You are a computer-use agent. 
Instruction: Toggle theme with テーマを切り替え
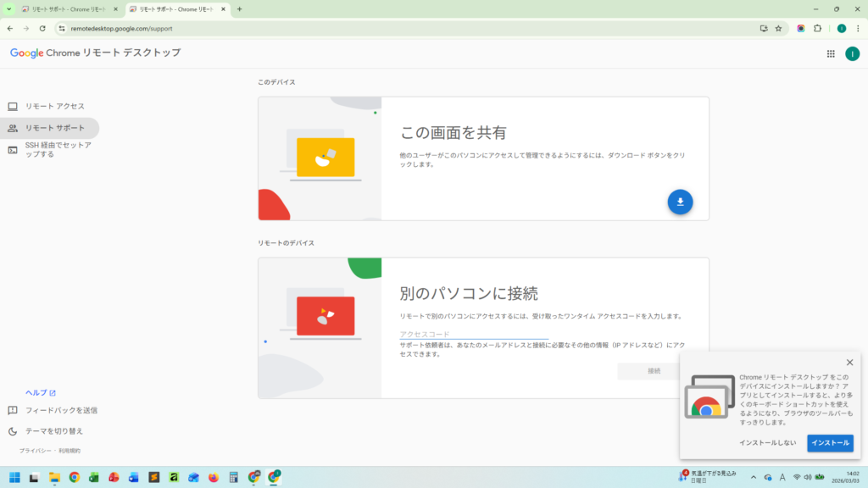[54, 431]
